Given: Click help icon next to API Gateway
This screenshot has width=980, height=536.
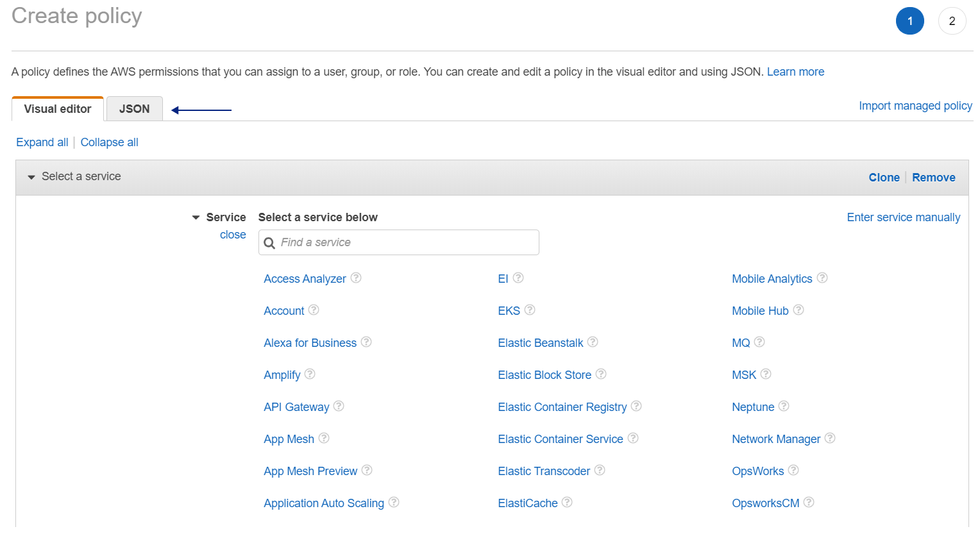Looking at the screenshot, I should click(x=339, y=406).
